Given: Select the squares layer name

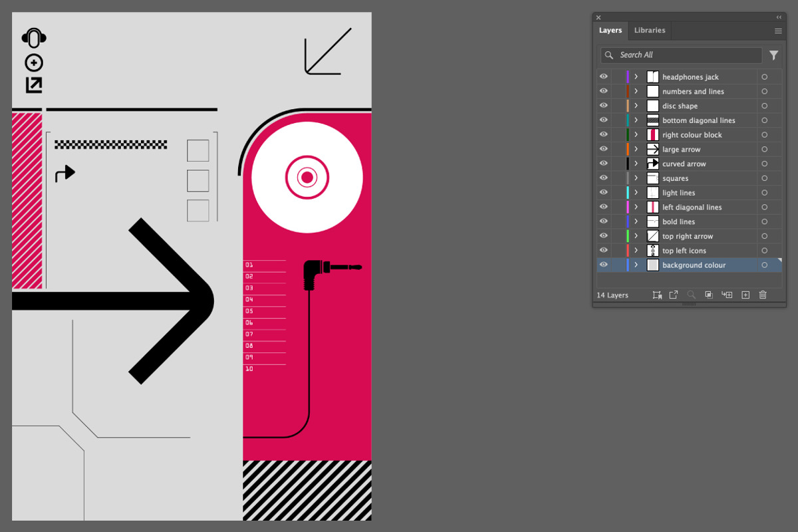Looking at the screenshot, I should [x=676, y=178].
